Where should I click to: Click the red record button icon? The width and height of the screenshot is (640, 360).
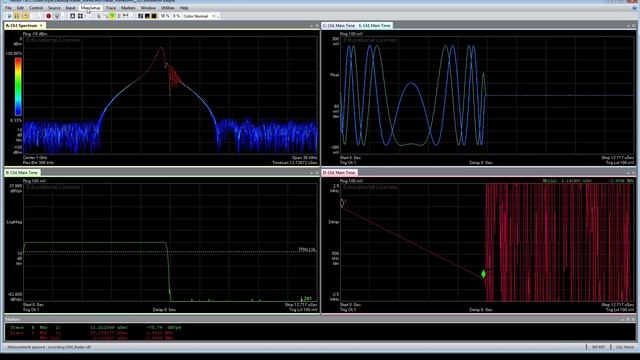(49, 16)
